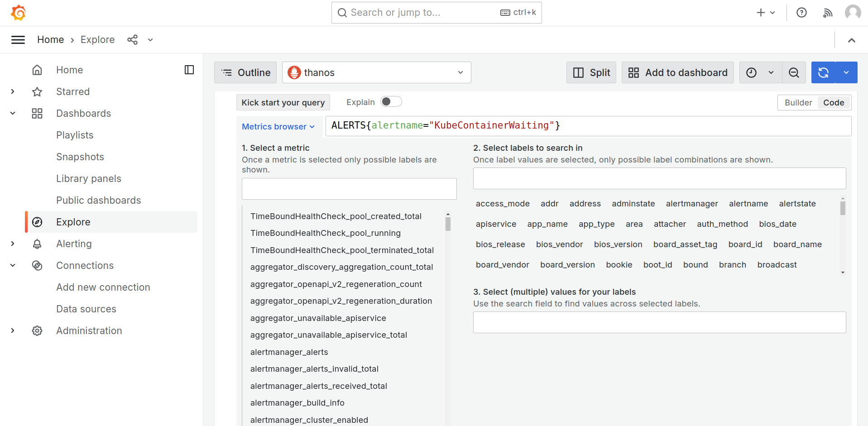The width and height of the screenshot is (868, 426).
Task: Click the ALERTS query editor field
Action: pos(588,126)
